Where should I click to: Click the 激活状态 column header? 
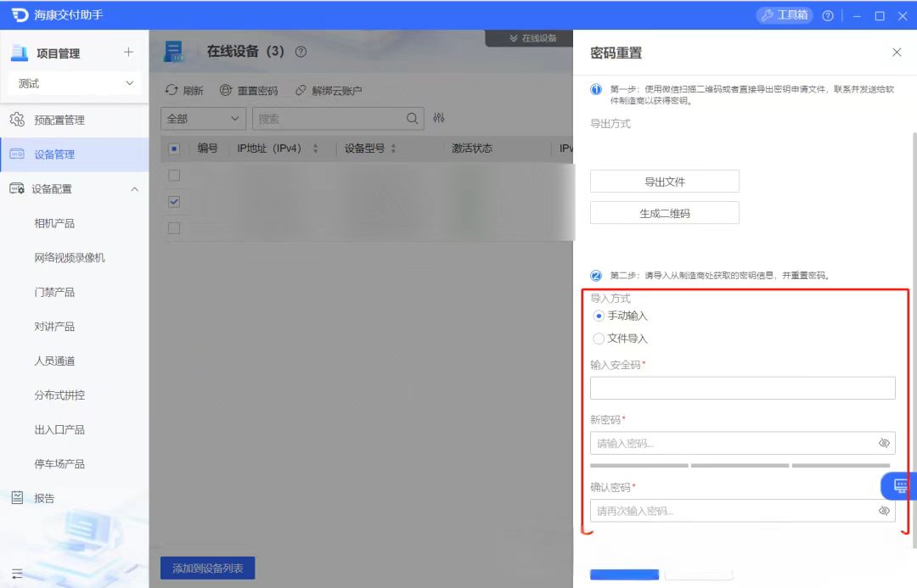[472, 148]
